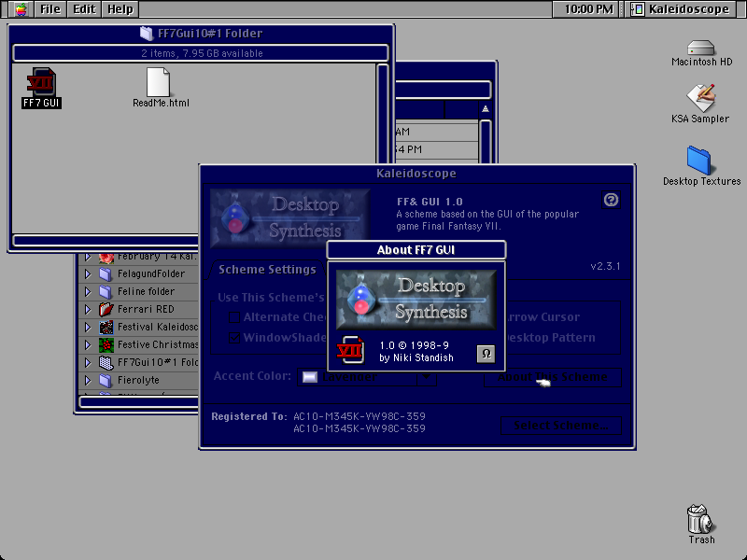Expand the FelagundFolder row
Image resolution: width=747 pixels, height=560 pixels.
[x=87, y=273]
